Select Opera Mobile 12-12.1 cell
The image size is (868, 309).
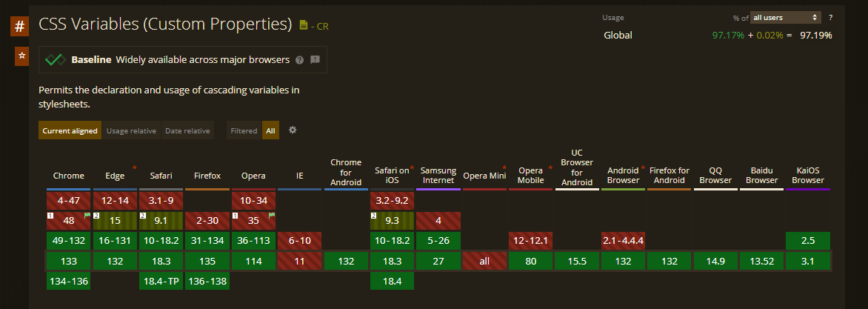point(531,241)
